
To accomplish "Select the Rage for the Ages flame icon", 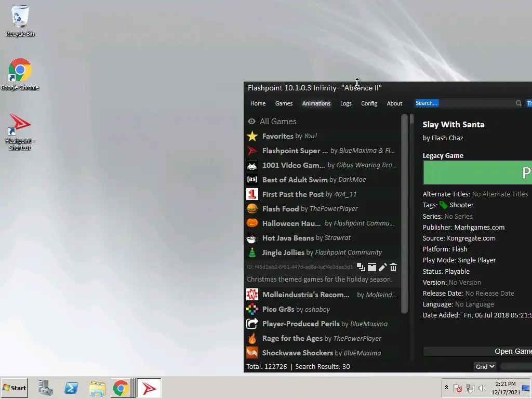I will point(252,338).
